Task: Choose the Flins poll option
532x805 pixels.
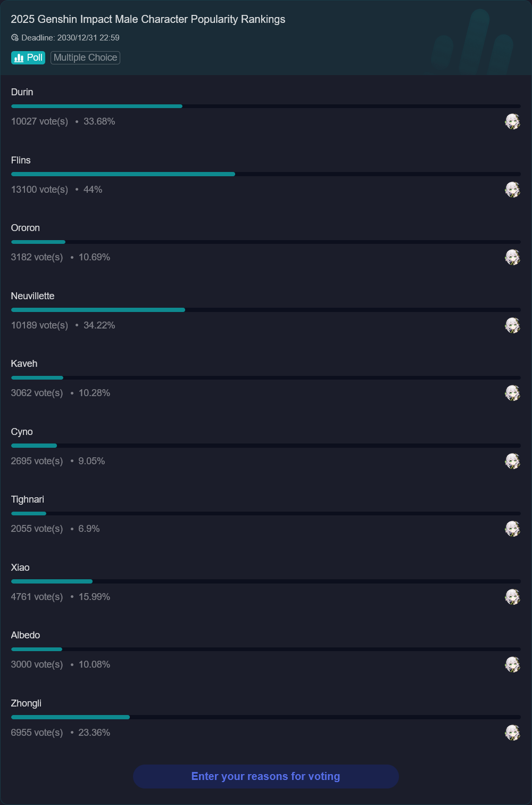Action: pos(21,160)
